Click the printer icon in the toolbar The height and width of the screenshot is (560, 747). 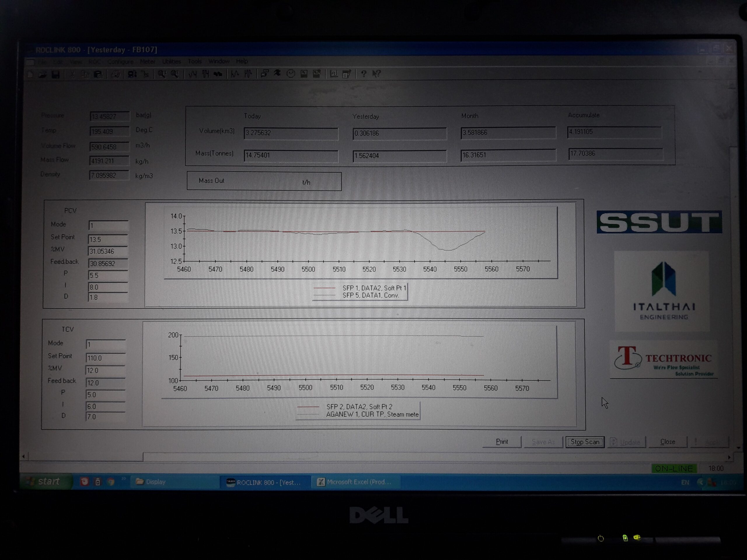coord(116,74)
